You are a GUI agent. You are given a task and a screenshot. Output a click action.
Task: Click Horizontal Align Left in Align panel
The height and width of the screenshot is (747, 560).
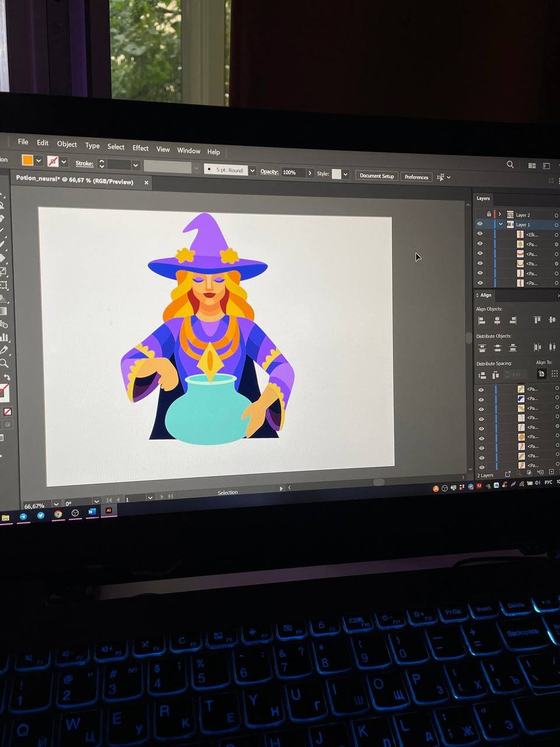482,321
